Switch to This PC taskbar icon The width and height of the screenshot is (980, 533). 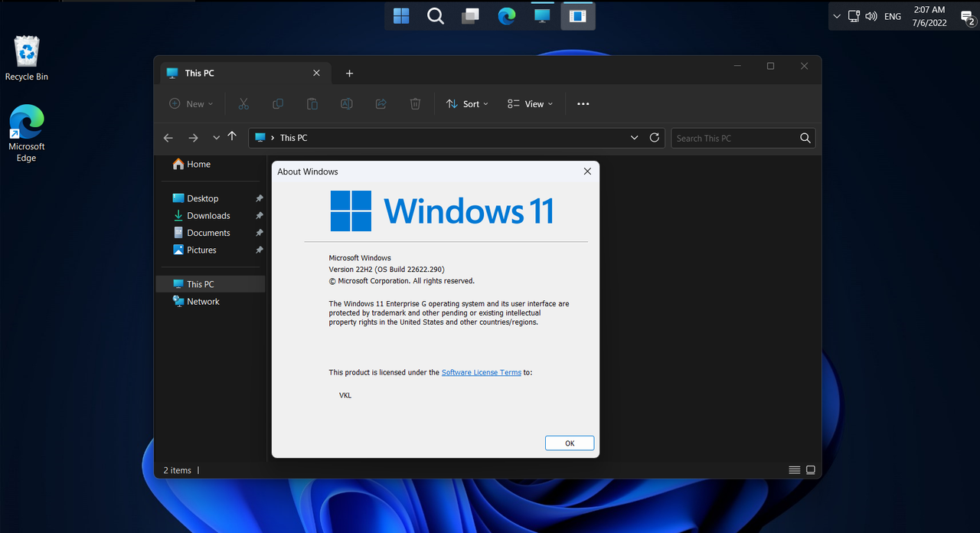pyautogui.click(x=542, y=16)
